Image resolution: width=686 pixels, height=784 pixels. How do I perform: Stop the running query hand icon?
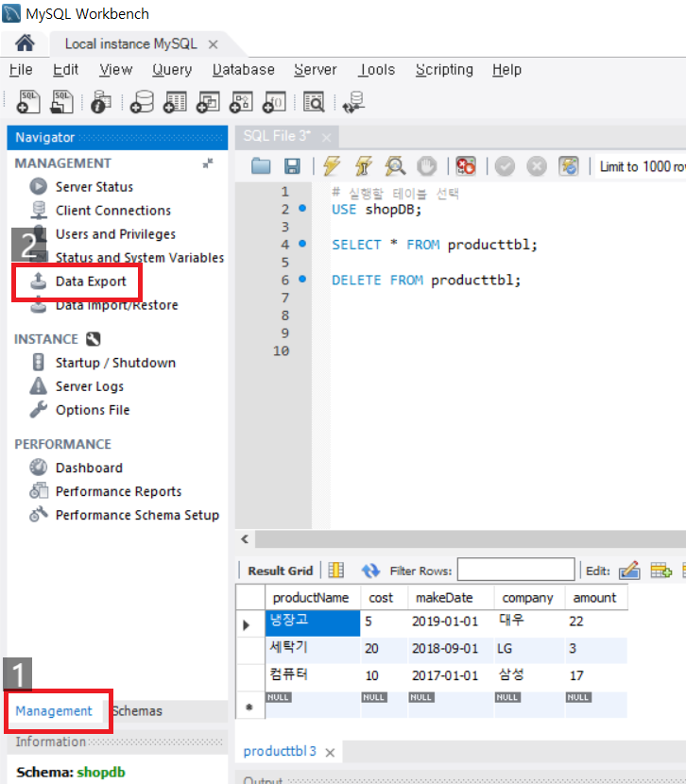(426, 166)
